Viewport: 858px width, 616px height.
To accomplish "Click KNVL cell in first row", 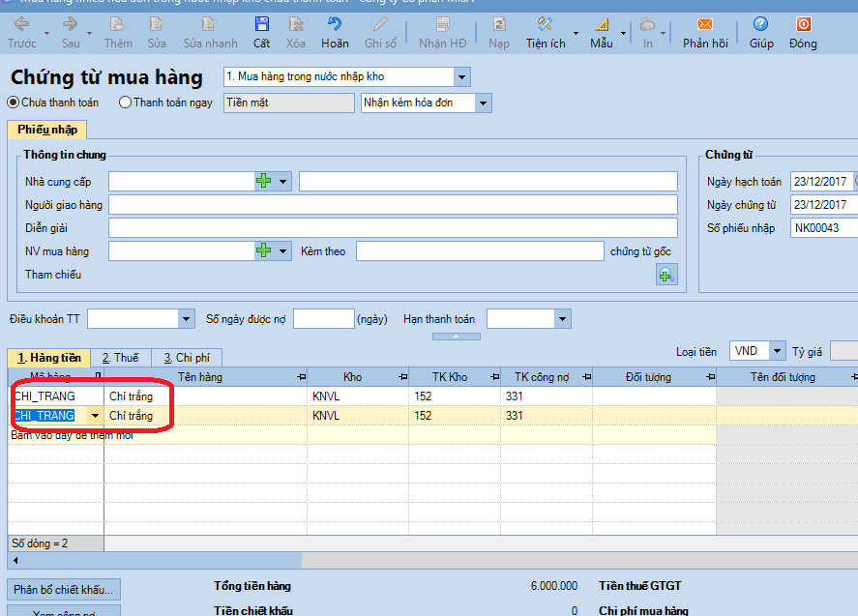I will pos(358,396).
